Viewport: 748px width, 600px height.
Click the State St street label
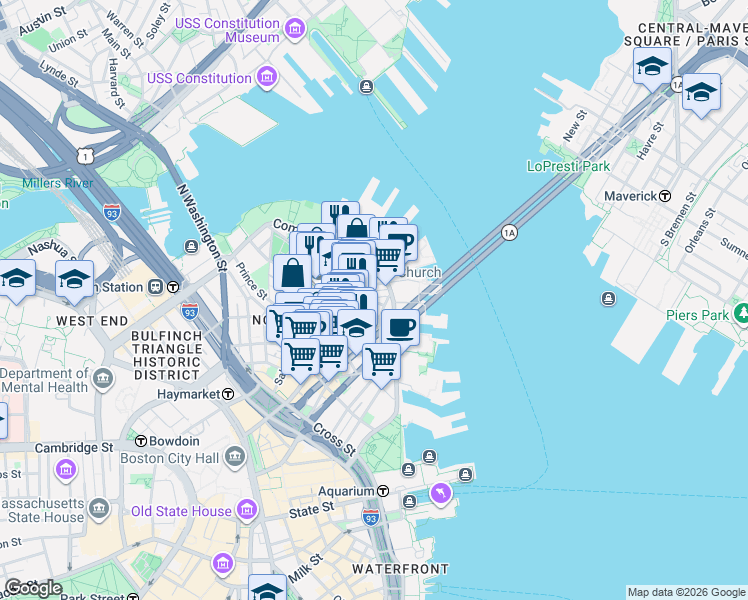click(312, 510)
